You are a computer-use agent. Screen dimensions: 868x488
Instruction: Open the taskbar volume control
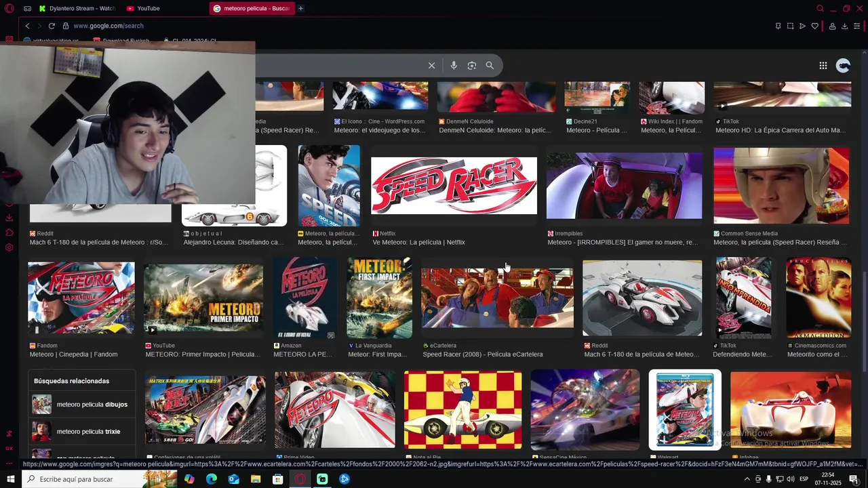tap(791, 479)
